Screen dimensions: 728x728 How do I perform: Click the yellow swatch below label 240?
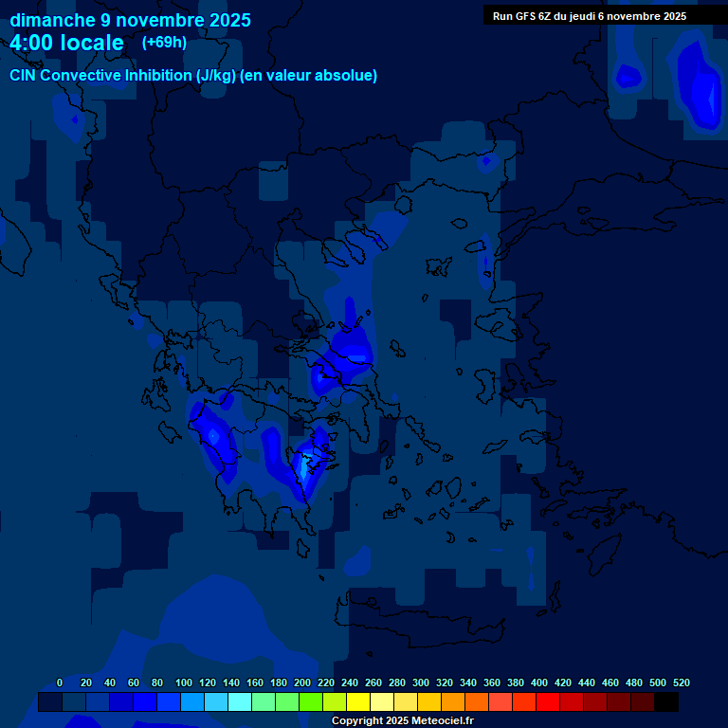point(358,702)
